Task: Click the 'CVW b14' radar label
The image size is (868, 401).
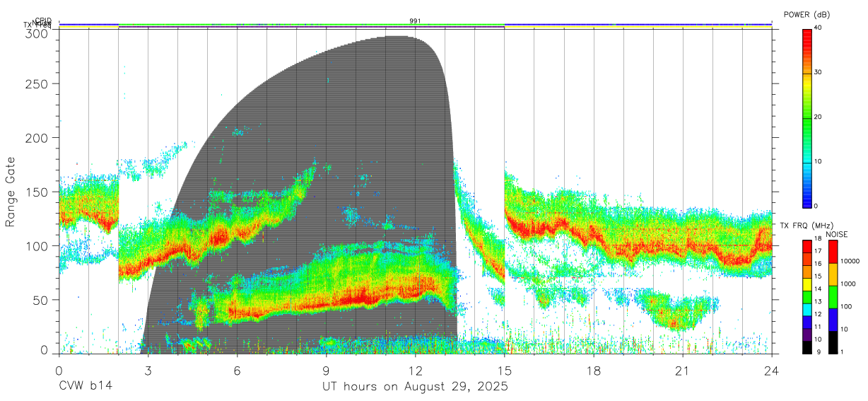Action: point(86,387)
